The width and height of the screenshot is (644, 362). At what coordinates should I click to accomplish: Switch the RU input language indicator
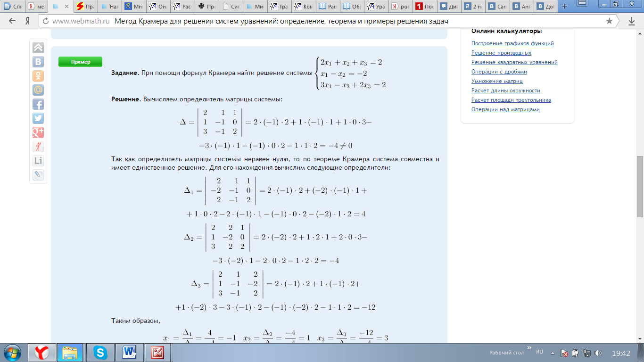point(540,352)
